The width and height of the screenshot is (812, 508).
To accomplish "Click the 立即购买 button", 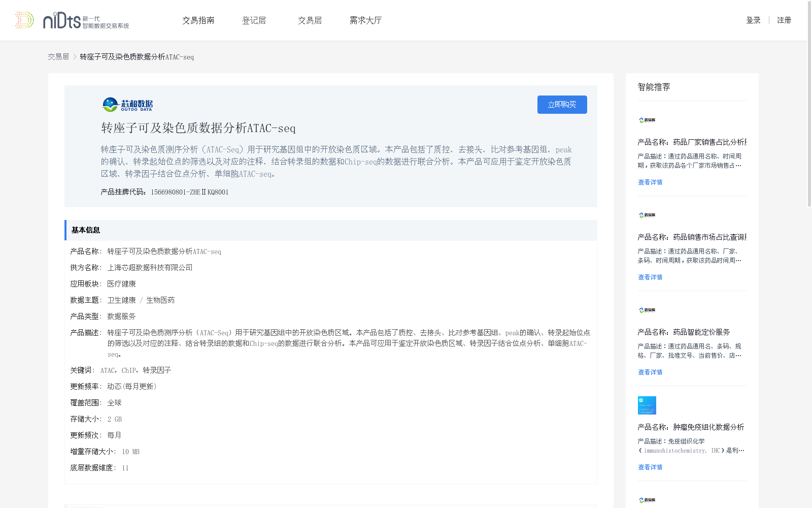I will coord(562,105).
